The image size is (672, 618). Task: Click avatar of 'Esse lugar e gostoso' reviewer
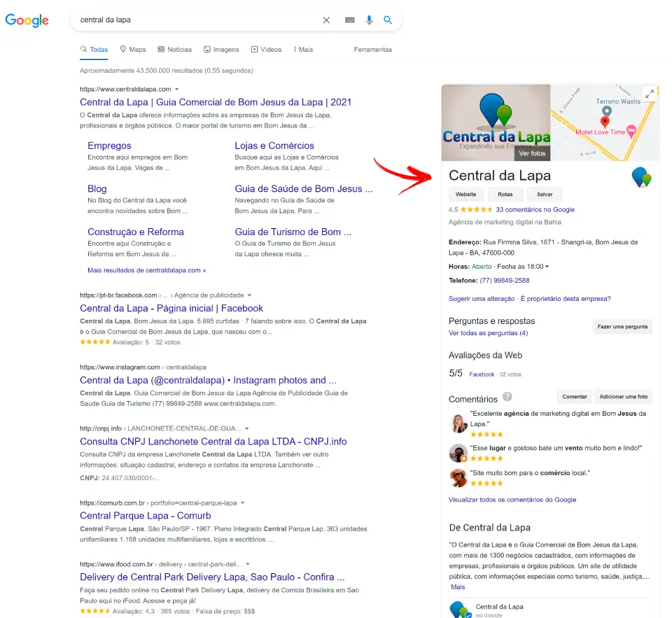458,453
